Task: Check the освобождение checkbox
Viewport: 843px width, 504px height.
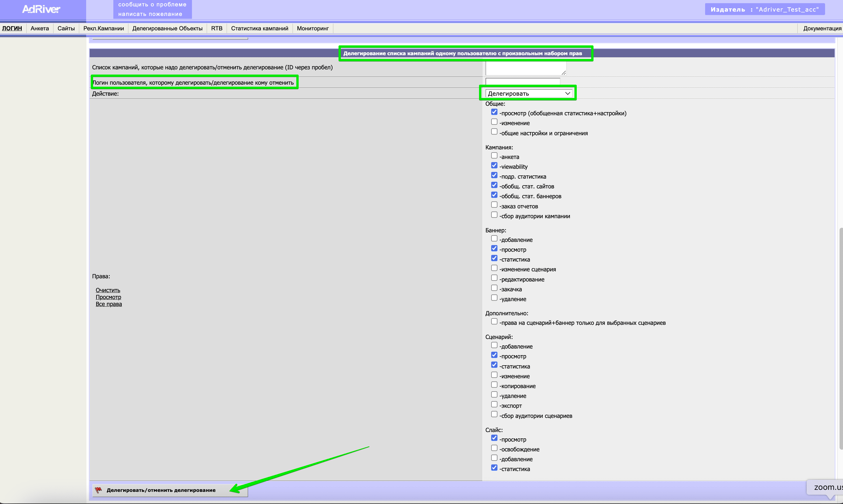Action: 494,448
